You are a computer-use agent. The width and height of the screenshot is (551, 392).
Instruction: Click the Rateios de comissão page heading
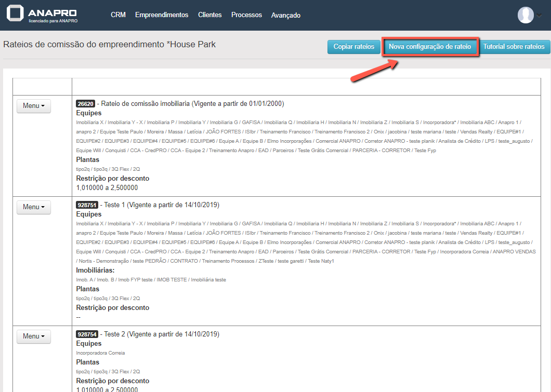coord(109,45)
